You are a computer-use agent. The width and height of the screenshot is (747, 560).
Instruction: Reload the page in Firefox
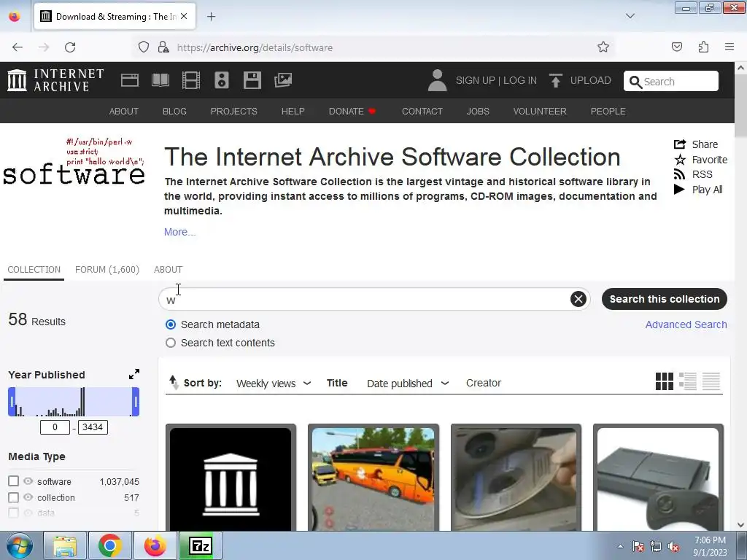70,47
